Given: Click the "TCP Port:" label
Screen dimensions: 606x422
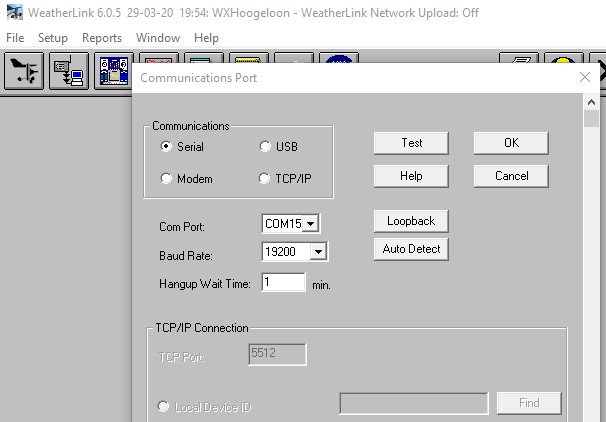Looking at the screenshot, I should click(182, 357).
